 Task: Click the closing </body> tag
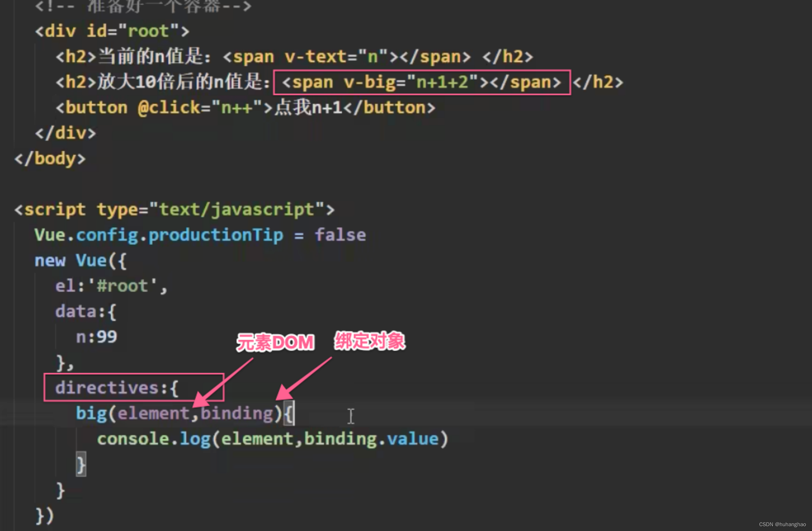pyautogui.click(x=50, y=159)
